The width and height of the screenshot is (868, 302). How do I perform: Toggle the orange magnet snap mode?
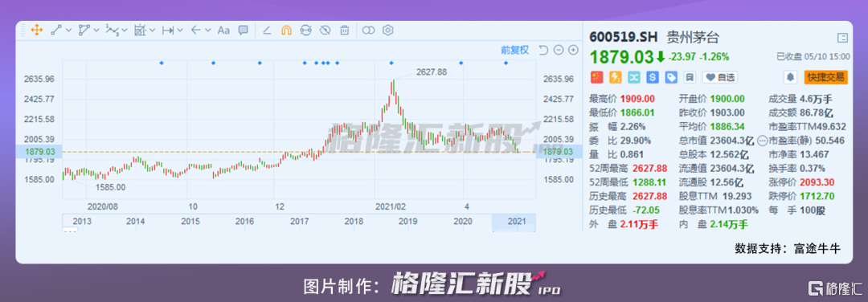tap(286, 31)
